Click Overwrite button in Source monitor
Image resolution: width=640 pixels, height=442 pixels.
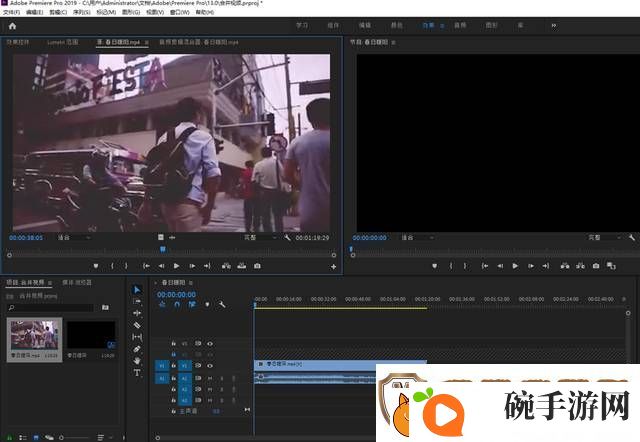(242, 266)
